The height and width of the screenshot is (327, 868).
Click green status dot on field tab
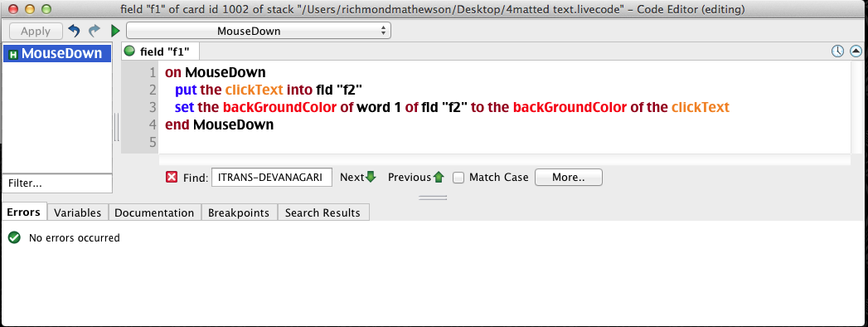tap(130, 51)
